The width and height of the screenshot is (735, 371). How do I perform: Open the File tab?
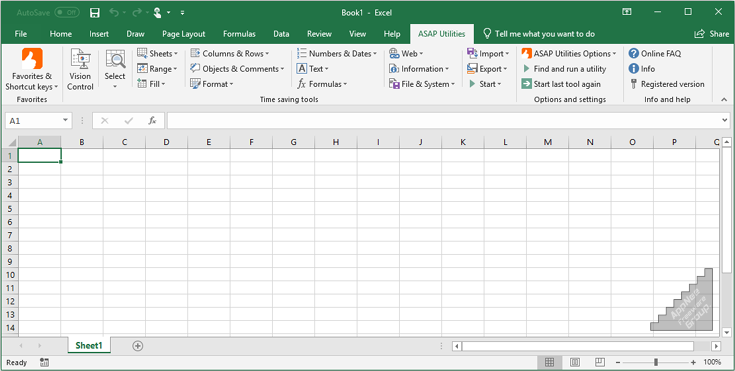click(x=21, y=34)
